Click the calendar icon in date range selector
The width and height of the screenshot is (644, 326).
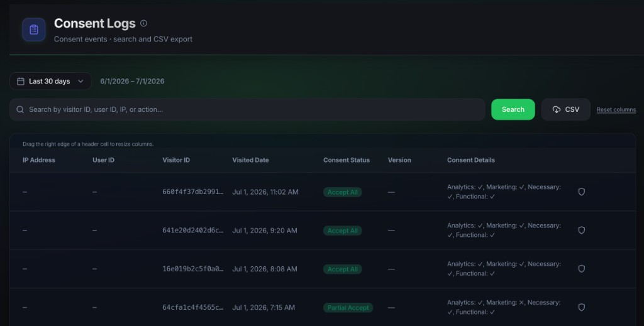tap(21, 81)
